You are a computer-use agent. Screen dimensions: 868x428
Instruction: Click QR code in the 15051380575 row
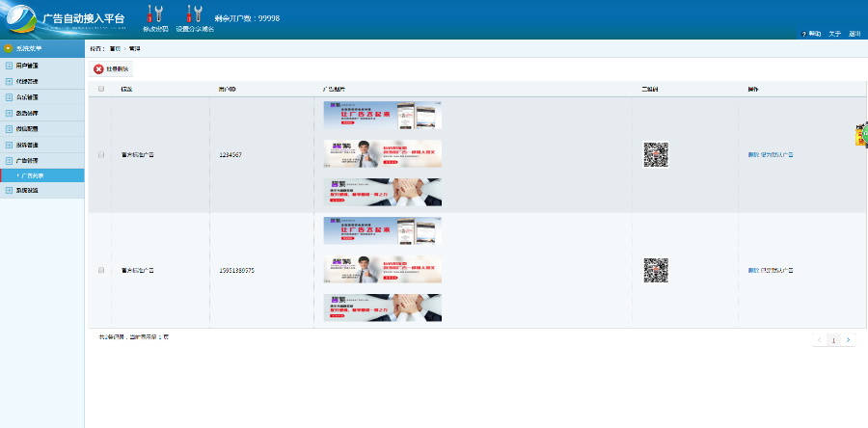click(x=656, y=271)
